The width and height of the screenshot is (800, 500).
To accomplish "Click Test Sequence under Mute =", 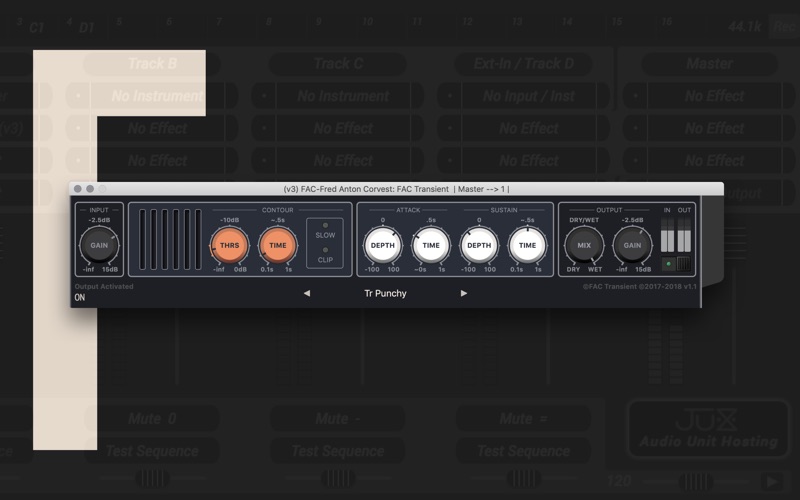I will (523, 451).
